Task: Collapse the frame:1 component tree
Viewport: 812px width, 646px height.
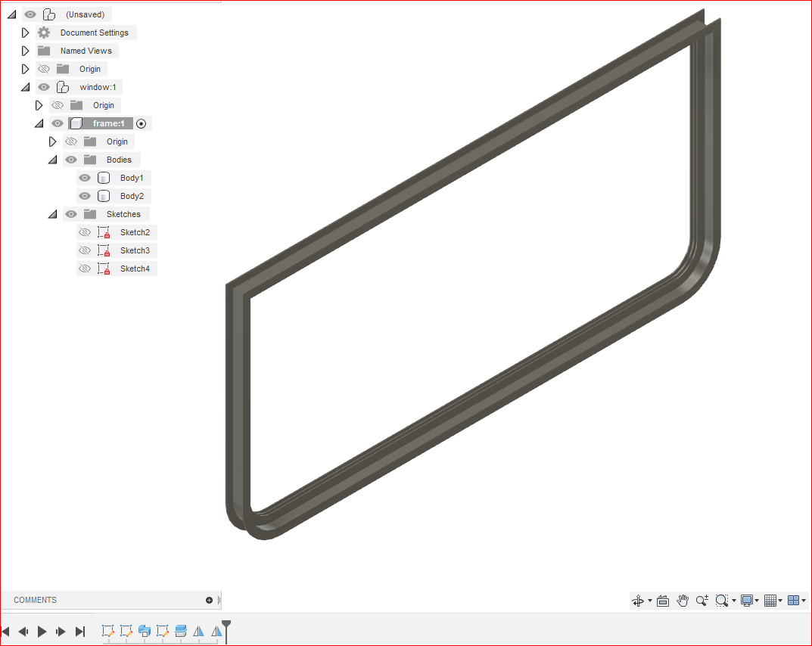Action: [x=39, y=124]
